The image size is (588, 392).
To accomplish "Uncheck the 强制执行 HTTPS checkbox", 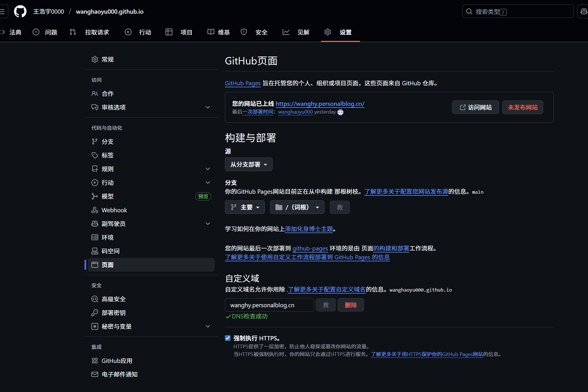I will tap(227, 338).
